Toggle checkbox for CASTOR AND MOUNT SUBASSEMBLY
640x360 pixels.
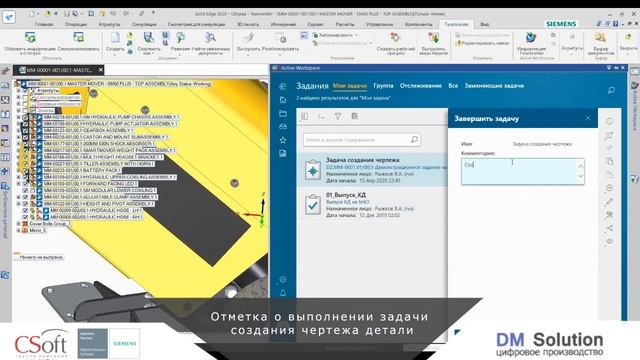pos(26,137)
